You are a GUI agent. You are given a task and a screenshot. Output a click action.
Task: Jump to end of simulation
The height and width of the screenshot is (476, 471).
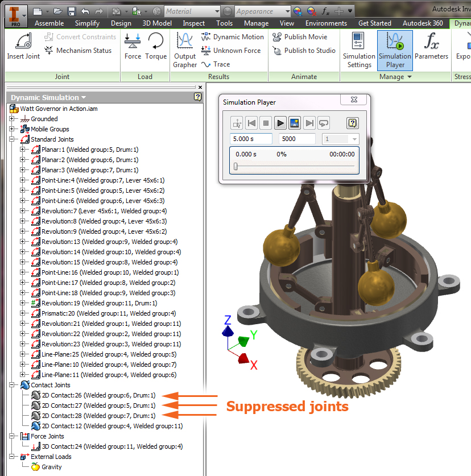pos(309,123)
